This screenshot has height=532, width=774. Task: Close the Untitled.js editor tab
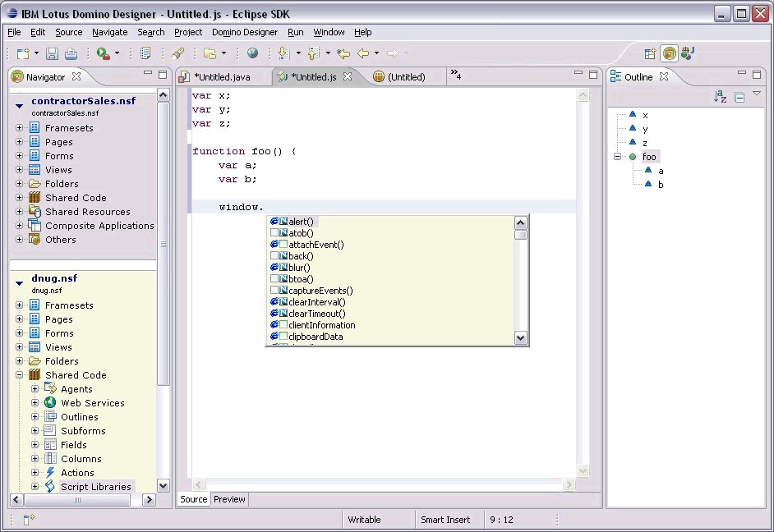coord(348,76)
